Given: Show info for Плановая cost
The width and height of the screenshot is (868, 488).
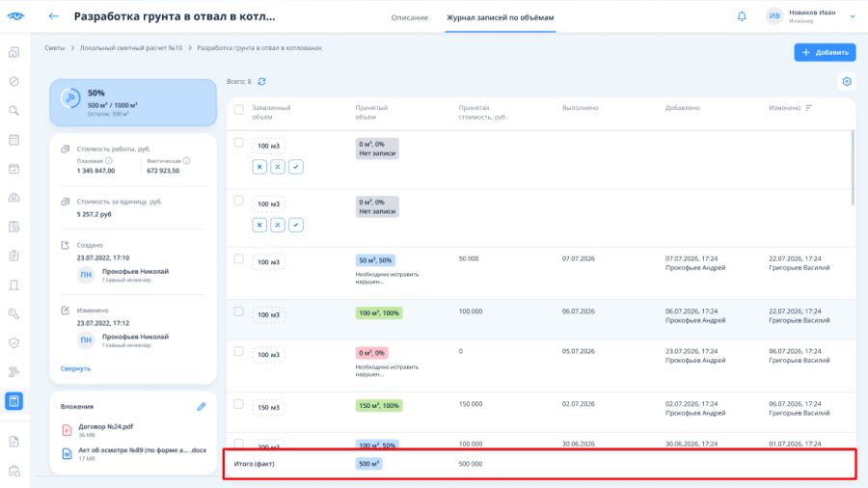Looking at the screenshot, I should click(109, 161).
